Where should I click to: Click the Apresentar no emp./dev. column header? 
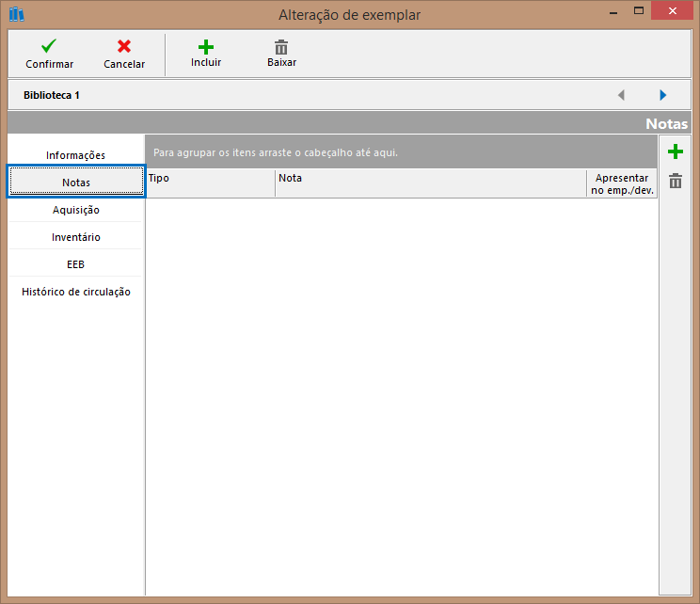622,183
